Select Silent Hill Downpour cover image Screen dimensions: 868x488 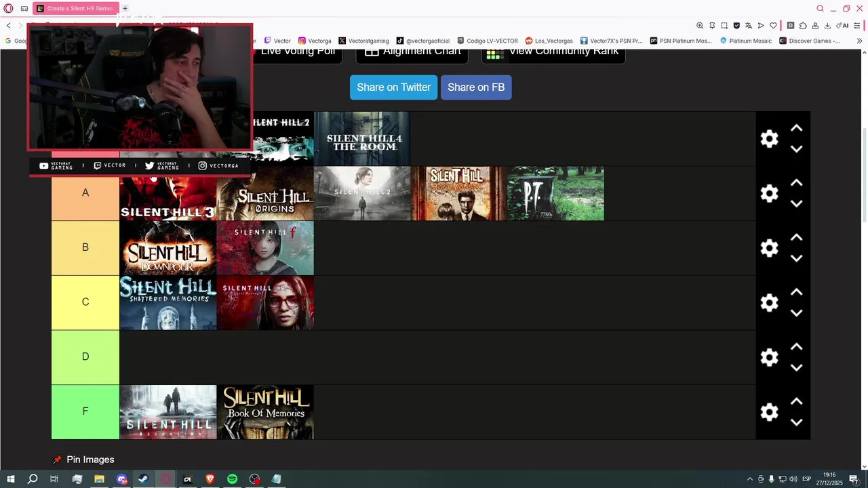[x=168, y=248]
